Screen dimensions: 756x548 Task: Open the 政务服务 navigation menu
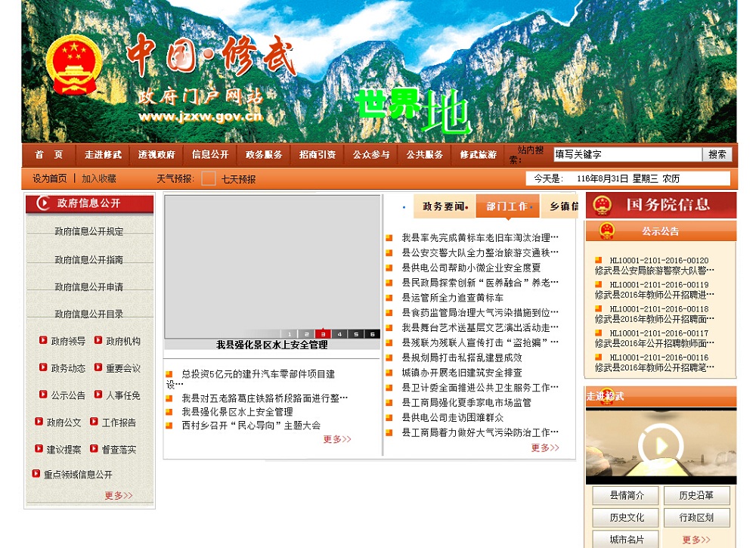point(263,155)
